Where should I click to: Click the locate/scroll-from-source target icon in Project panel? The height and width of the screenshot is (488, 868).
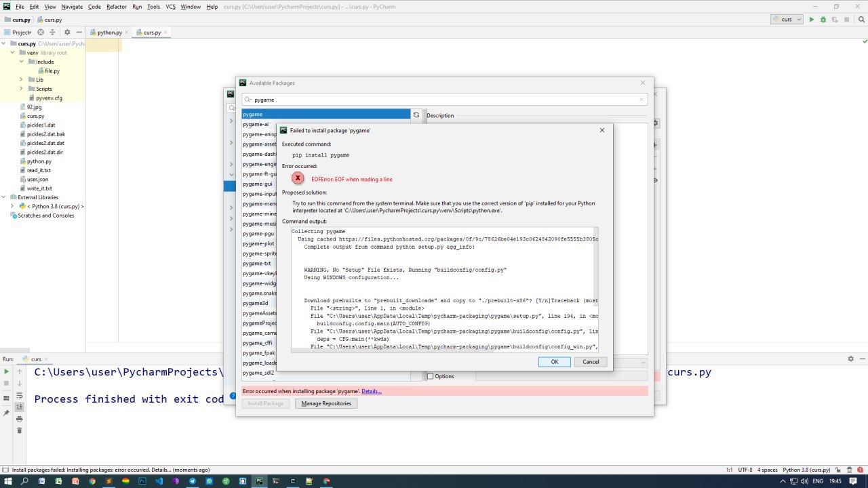click(x=41, y=32)
